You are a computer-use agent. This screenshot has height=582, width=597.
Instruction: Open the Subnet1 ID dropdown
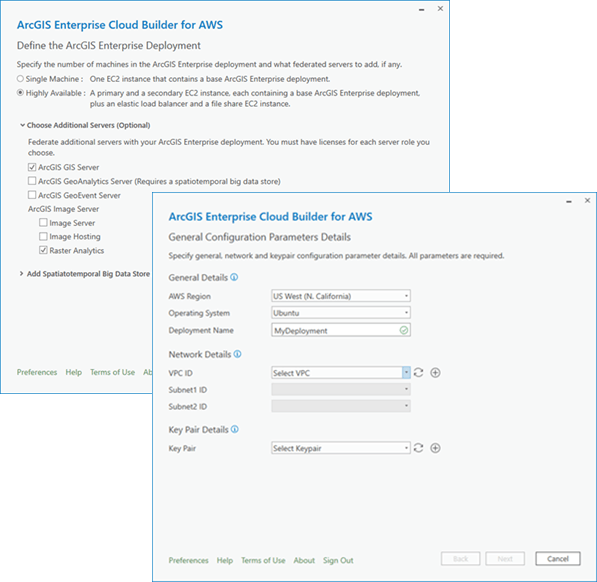pos(341,389)
